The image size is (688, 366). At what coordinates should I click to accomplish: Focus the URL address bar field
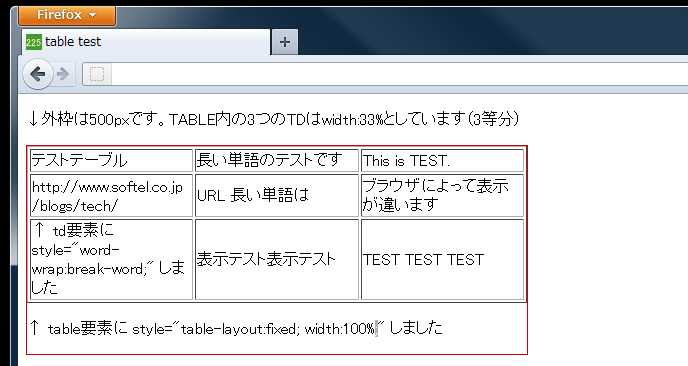pos(399,74)
